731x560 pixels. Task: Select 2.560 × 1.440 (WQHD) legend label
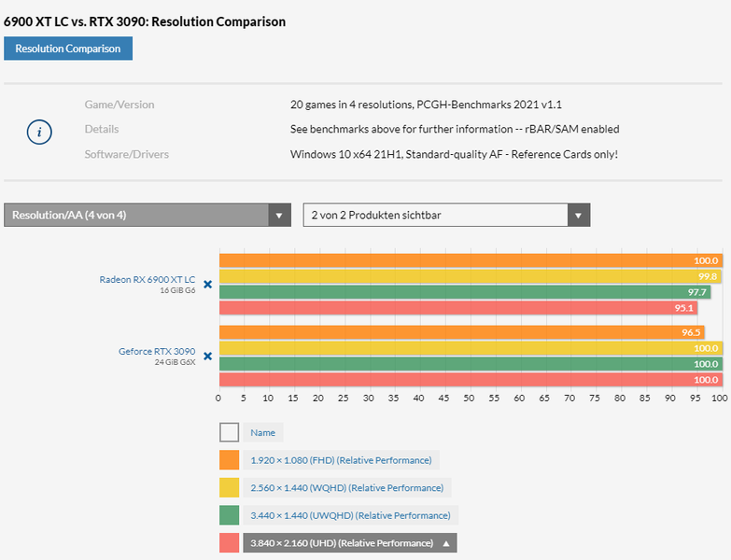click(346, 487)
